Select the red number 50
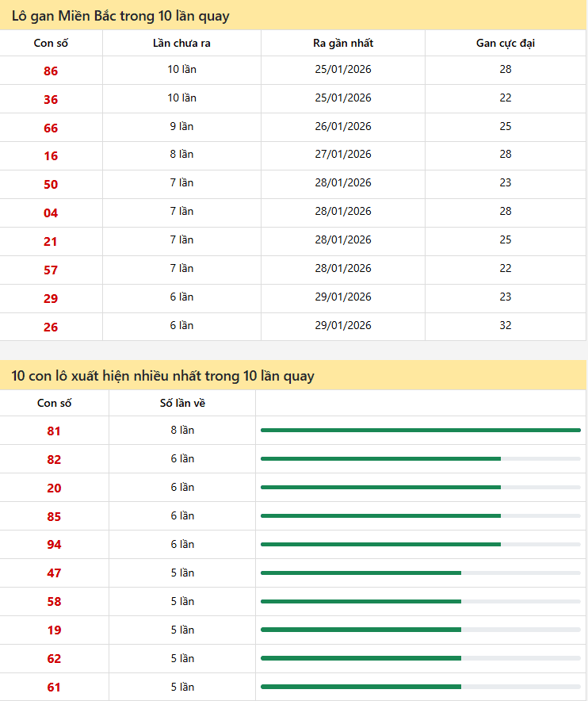Image resolution: width=588 pixels, height=701 pixels. click(51, 185)
